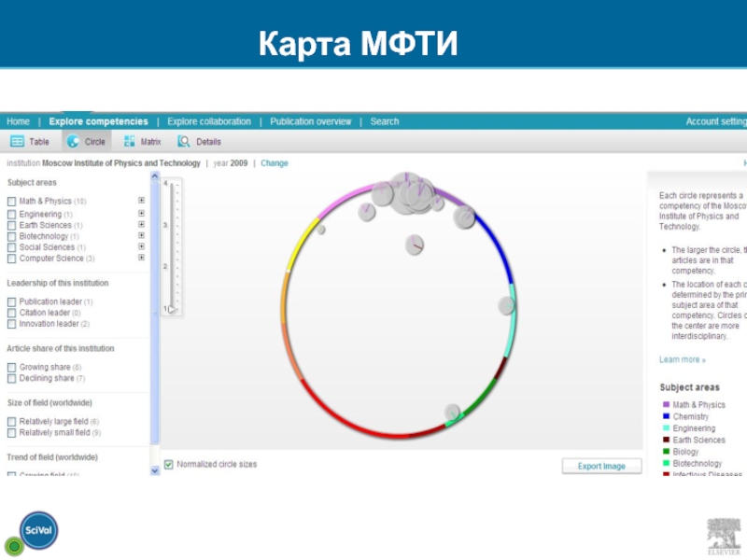Select the competency circle on Engineering arc
This screenshot has width=747, height=560.
(506, 306)
